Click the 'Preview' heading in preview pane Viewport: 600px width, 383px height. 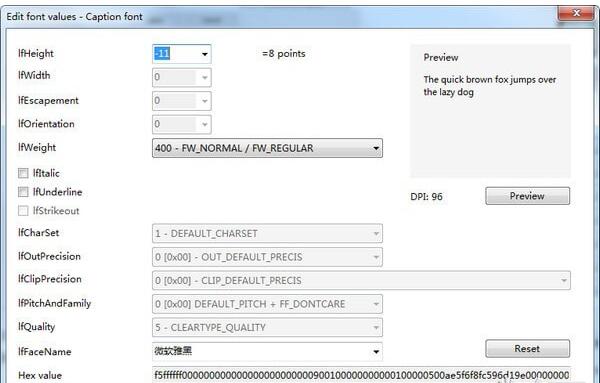pos(441,57)
